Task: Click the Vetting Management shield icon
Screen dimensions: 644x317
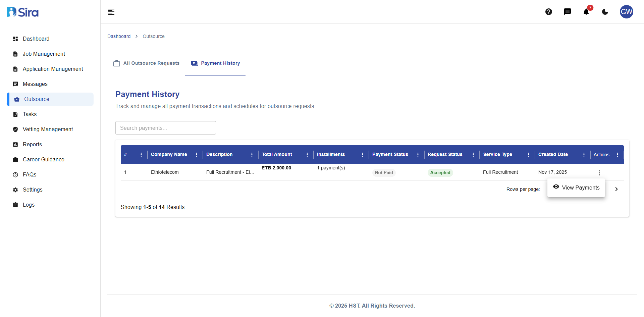Action: pyautogui.click(x=15, y=129)
